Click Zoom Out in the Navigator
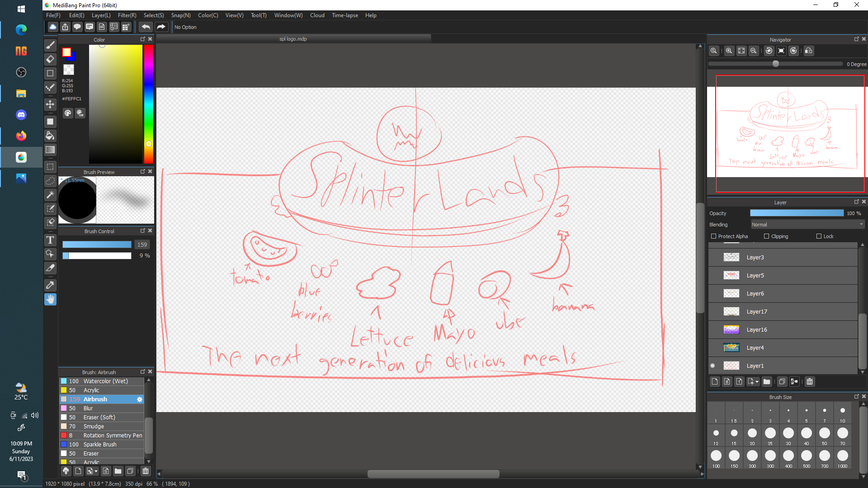The width and height of the screenshot is (868, 488). 754,51
